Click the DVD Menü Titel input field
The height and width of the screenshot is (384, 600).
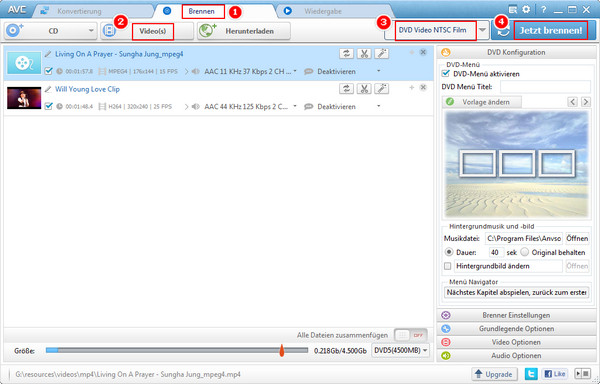545,87
